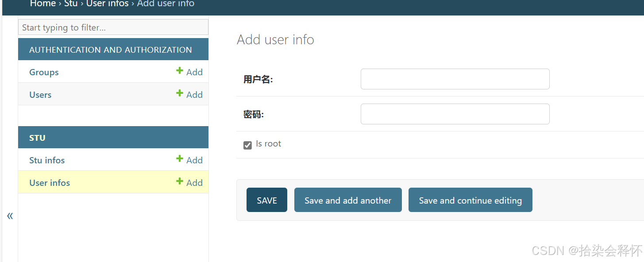Image resolution: width=644 pixels, height=262 pixels.
Task: Toggle the Is root option off
Action: tap(247, 145)
